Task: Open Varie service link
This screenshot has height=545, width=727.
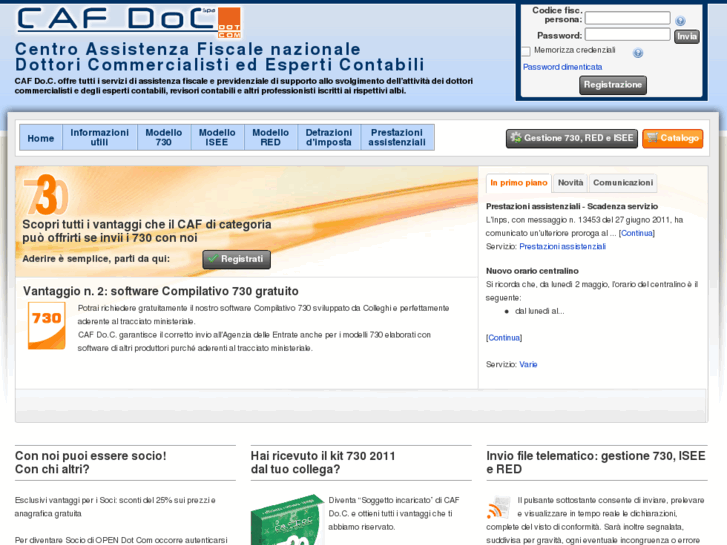Action: click(x=528, y=365)
